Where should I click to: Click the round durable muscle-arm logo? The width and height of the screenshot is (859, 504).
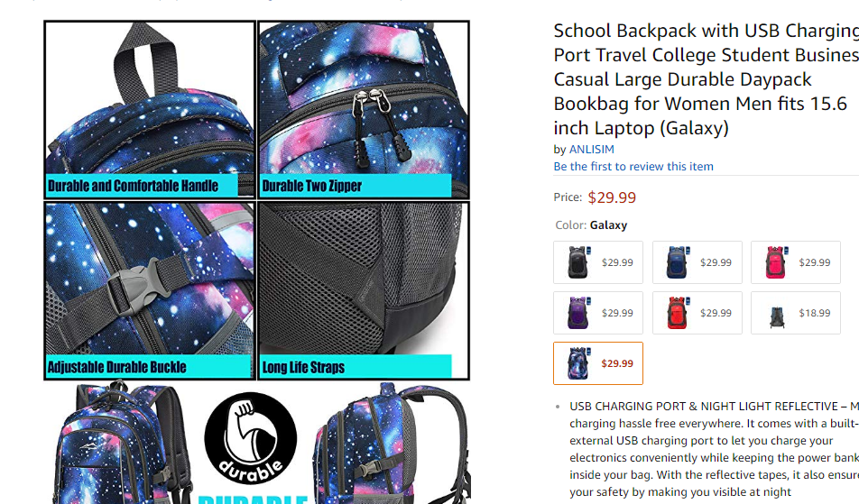pyautogui.click(x=251, y=438)
